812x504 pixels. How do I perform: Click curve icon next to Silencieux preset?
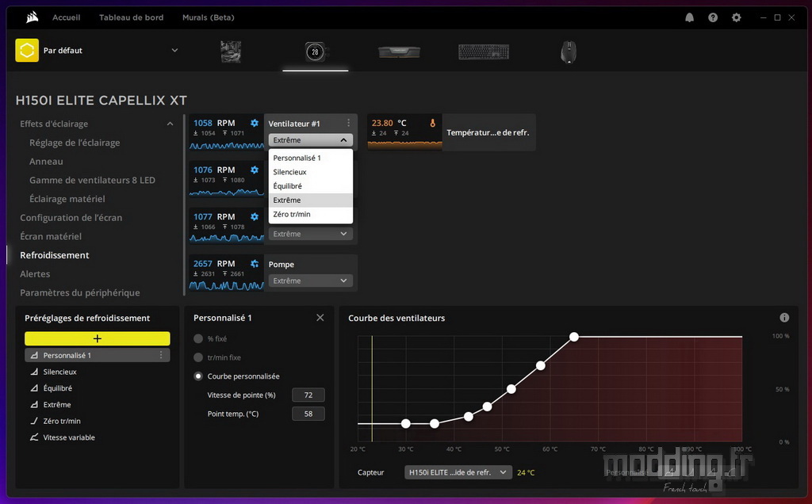click(34, 372)
